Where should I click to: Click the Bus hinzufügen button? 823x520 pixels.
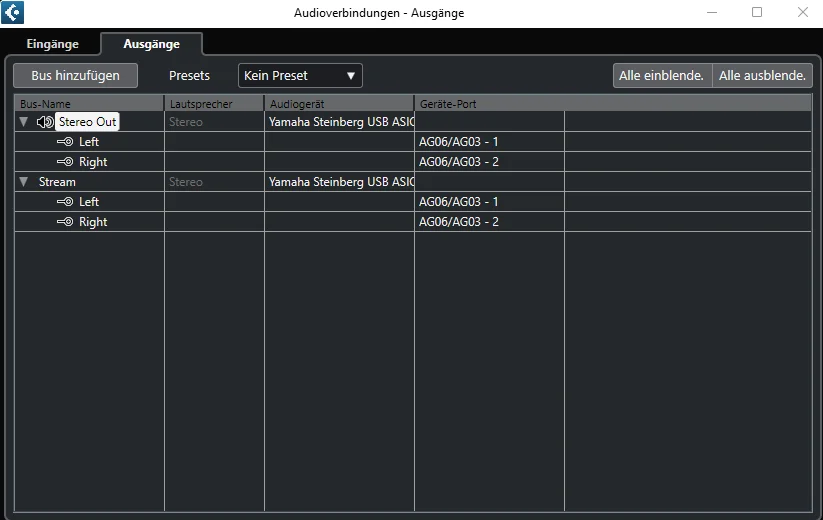(x=76, y=76)
